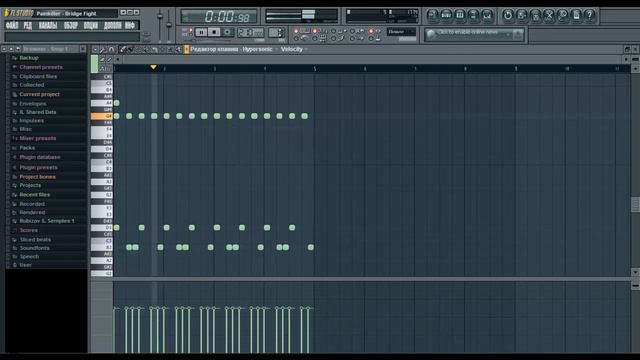Click the magnet Snap icon in piano roll
This screenshot has height=360, width=640.
[111, 49]
